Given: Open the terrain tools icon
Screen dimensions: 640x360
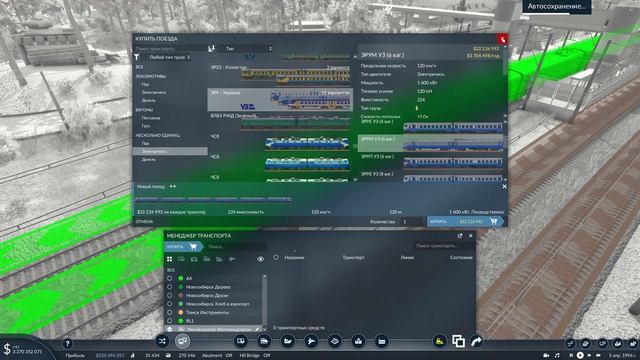Looking at the screenshot, I should coord(335,341).
